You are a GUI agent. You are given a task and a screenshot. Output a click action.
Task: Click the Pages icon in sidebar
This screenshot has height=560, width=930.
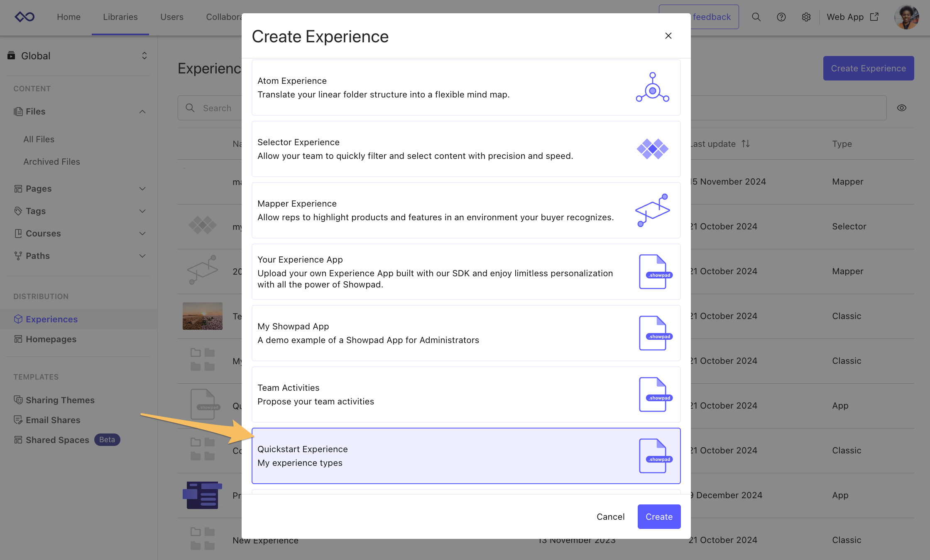pyautogui.click(x=18, y=189)
